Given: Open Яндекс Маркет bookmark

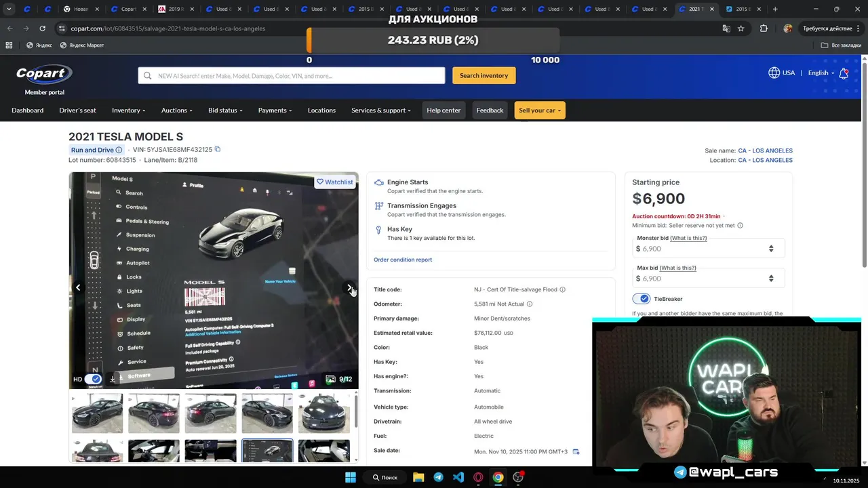Looking at the screenshot, I should (x=82, y=45).
